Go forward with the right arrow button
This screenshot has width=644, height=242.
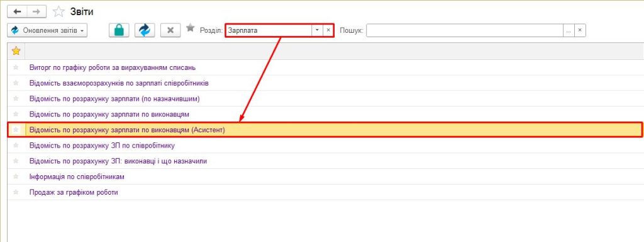(x=36, y=11)
